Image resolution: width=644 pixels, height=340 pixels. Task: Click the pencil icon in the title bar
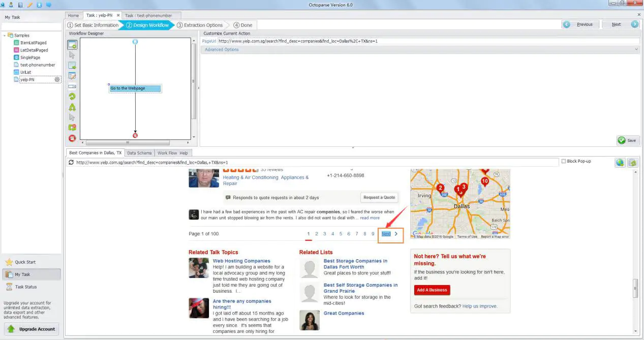[29, 5]
